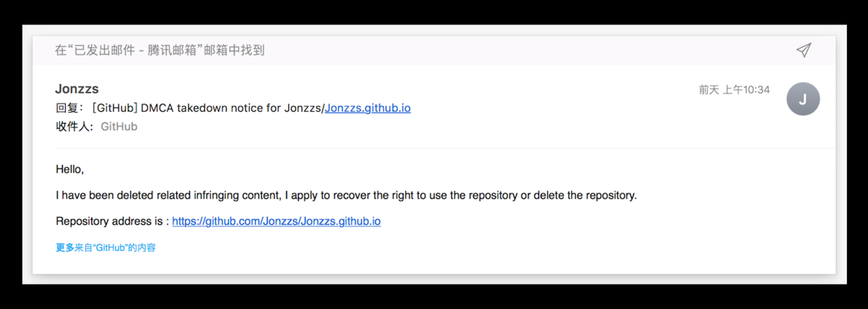Click the GitHub recipient name

click(119, 127)
